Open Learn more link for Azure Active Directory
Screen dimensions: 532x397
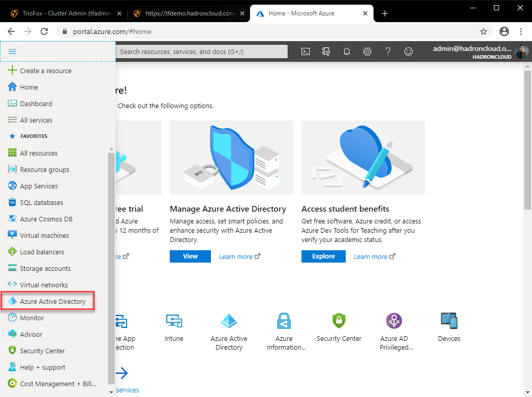click(x=240, y=257)
